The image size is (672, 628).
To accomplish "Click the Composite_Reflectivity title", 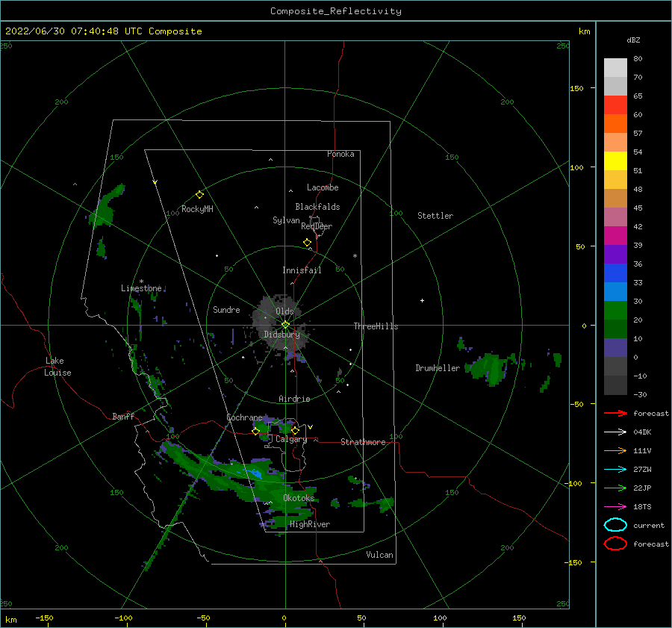I will click(336, 11).
